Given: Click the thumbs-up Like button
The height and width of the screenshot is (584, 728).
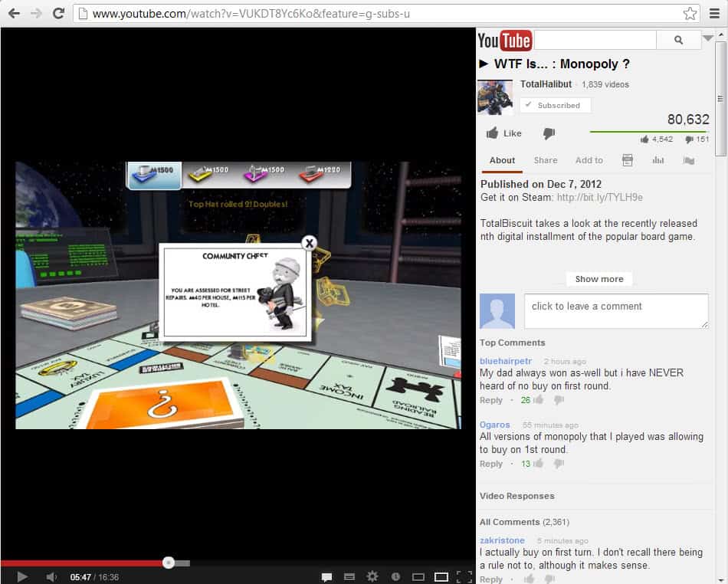Looking at the screenshot, I should [504, 133].
